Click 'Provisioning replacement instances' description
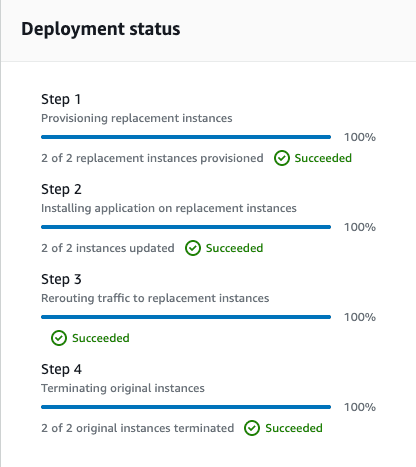This screenshot has width=416, height=467. tap(137, 118)
